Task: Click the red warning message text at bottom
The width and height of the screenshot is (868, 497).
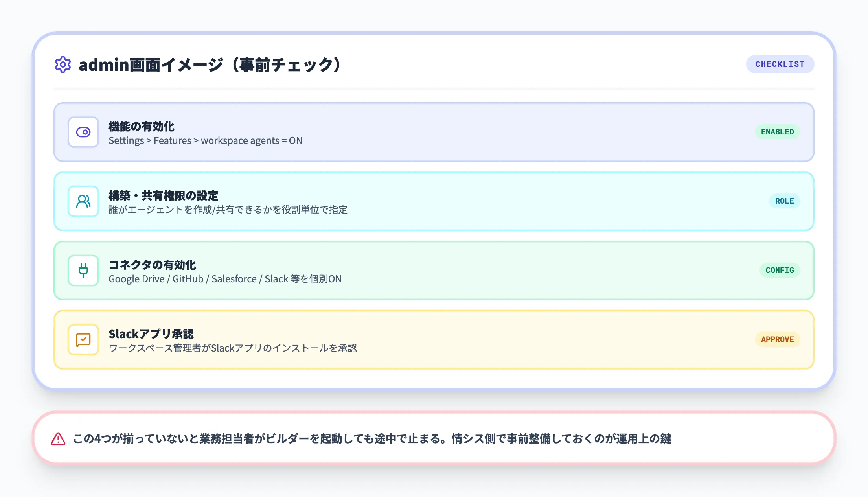Action: (372, 439)
